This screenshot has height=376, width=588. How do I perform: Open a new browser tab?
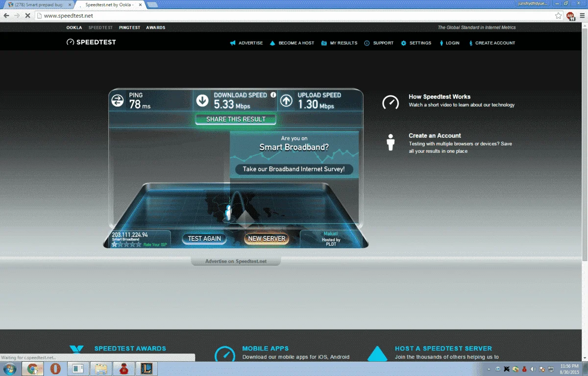pyautogui.click(x=152, y=4)
